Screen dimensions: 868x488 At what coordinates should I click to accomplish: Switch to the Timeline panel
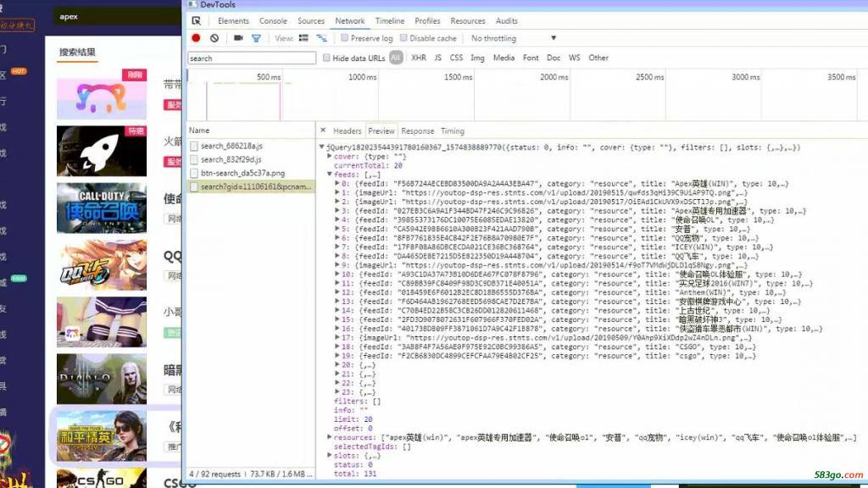[x=390, y=21]
